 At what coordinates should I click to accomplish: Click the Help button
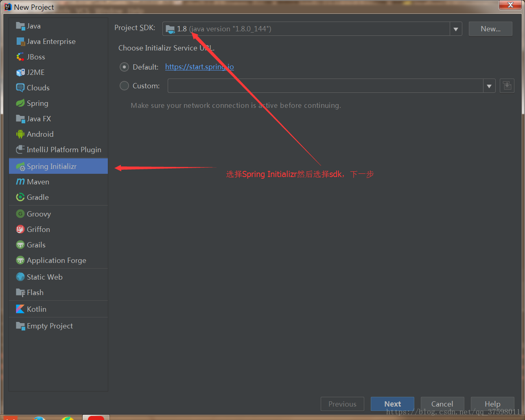[x=492, y=404]
